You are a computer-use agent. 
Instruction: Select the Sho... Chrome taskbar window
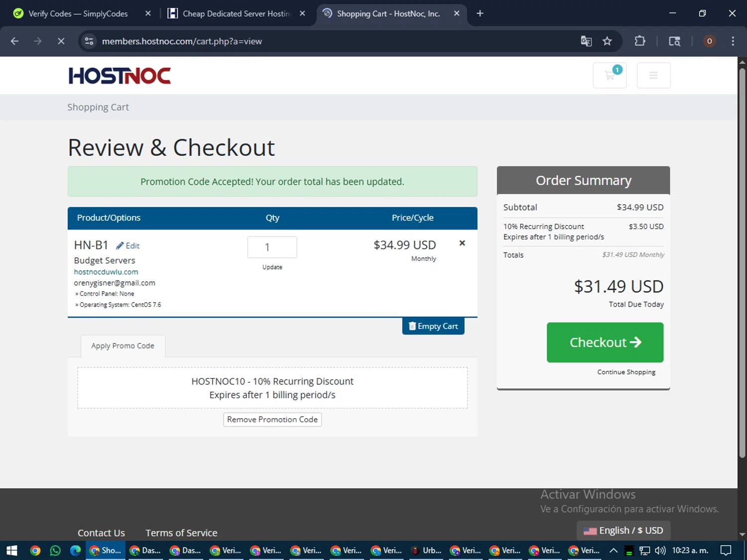pos(106,551)
